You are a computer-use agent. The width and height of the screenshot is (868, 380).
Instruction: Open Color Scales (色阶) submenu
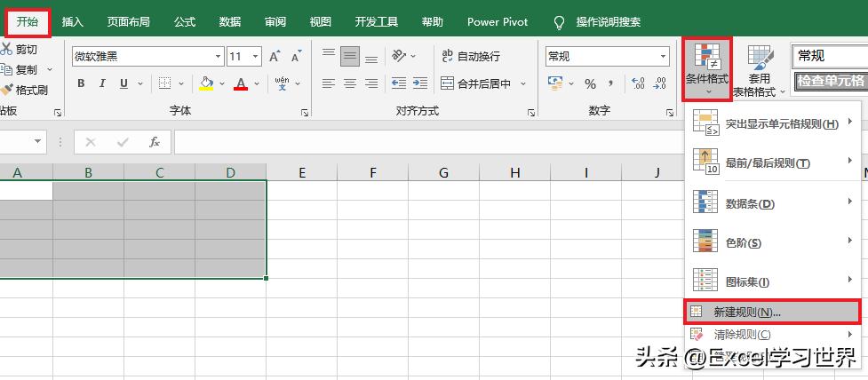click(x=773, y=242)
